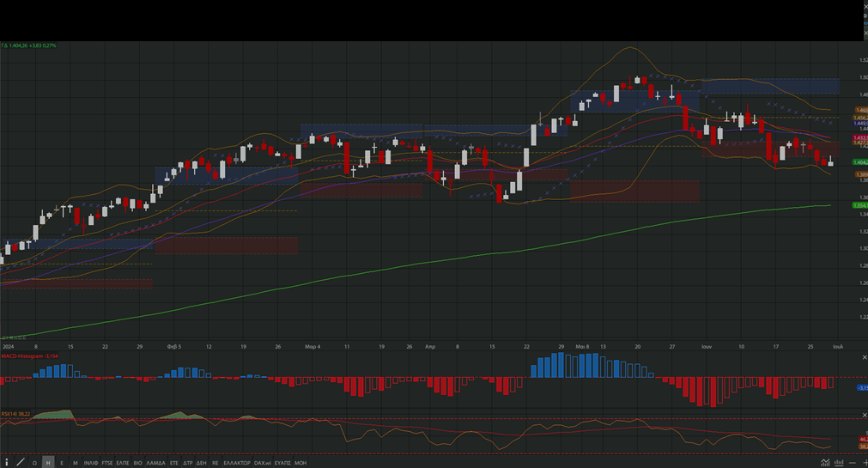868x468 pixels.
Task: Open the ΜΟΗ symbol shortcut
Action: pos(300,463)
